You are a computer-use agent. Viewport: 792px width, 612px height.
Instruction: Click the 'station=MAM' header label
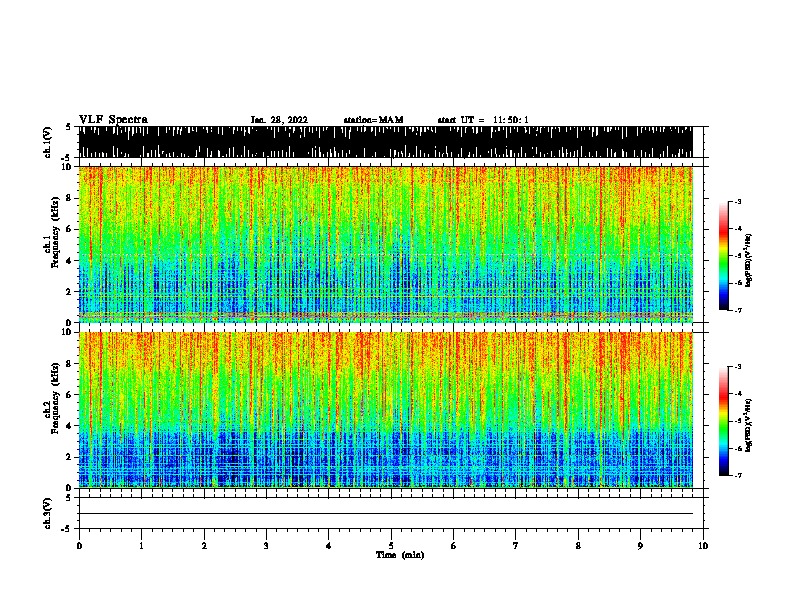point(373,120)
